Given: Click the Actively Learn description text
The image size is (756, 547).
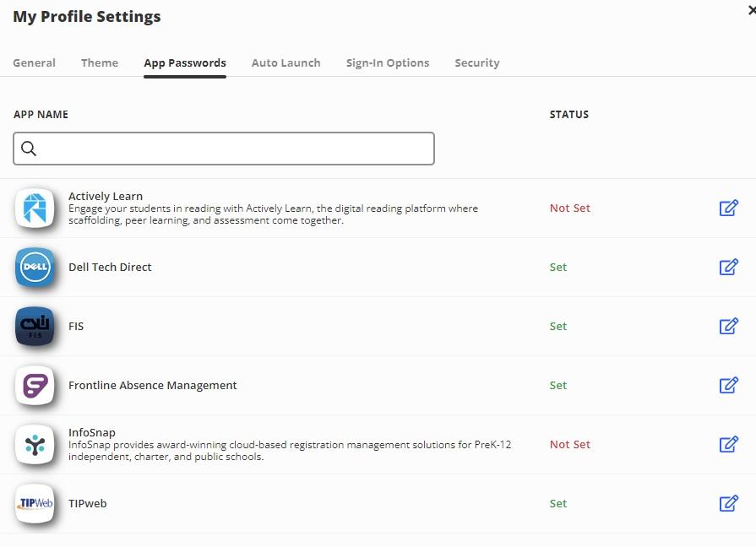Looking at the screenshot, I should click(273, 214).
